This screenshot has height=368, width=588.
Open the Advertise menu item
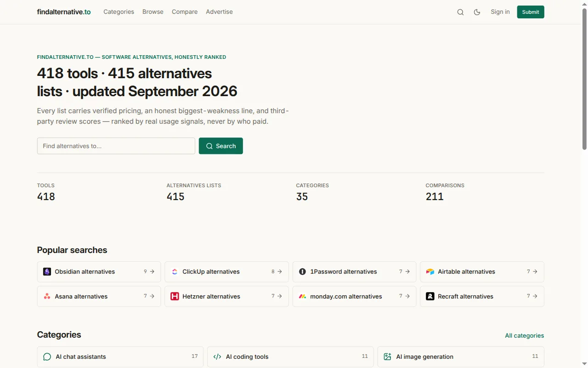click(x=219, y=12)
